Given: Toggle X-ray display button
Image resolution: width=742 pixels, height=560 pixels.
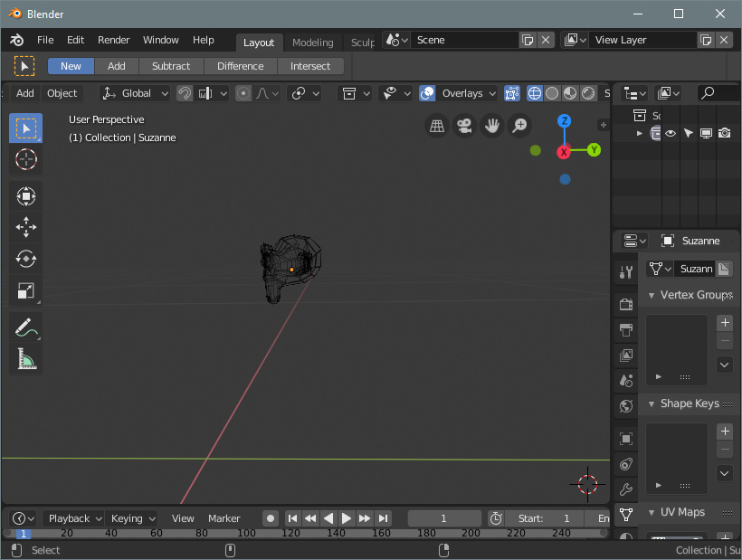Looking at the screenshot, I should click(512, 93).
